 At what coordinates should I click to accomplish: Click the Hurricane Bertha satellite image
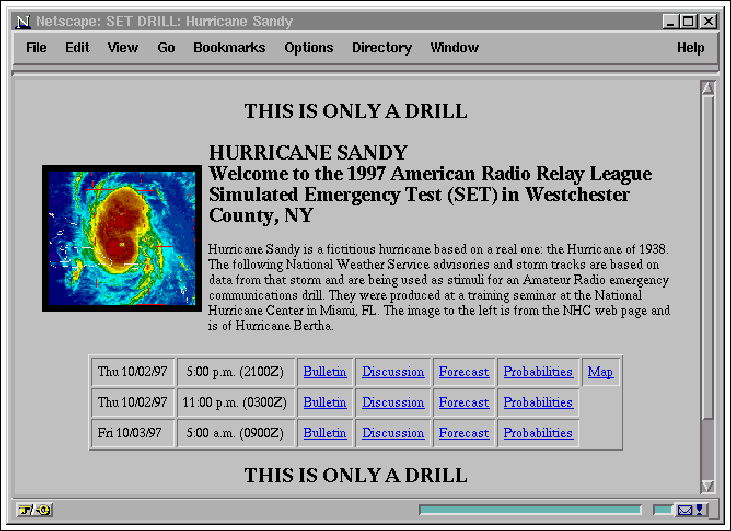tap(122, 238)
